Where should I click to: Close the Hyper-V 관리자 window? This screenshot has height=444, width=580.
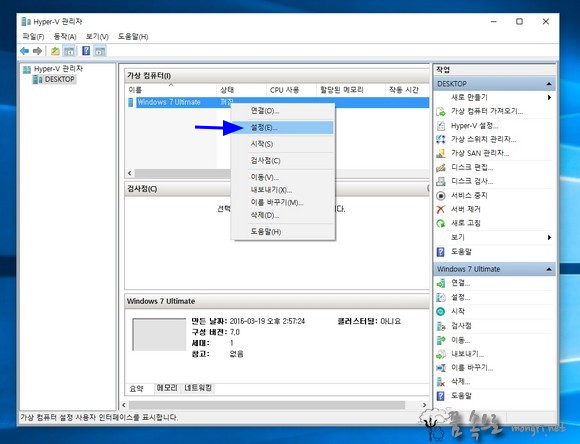pyautogui.click(x=546, y=21)
